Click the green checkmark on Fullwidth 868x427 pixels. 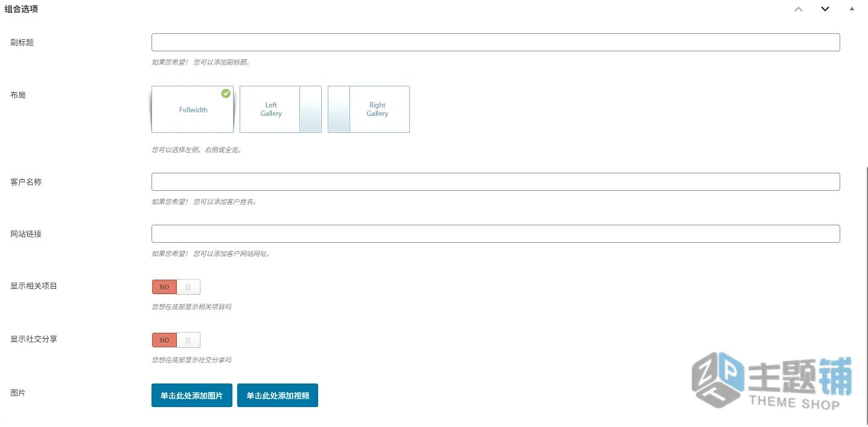coord(226,94)
